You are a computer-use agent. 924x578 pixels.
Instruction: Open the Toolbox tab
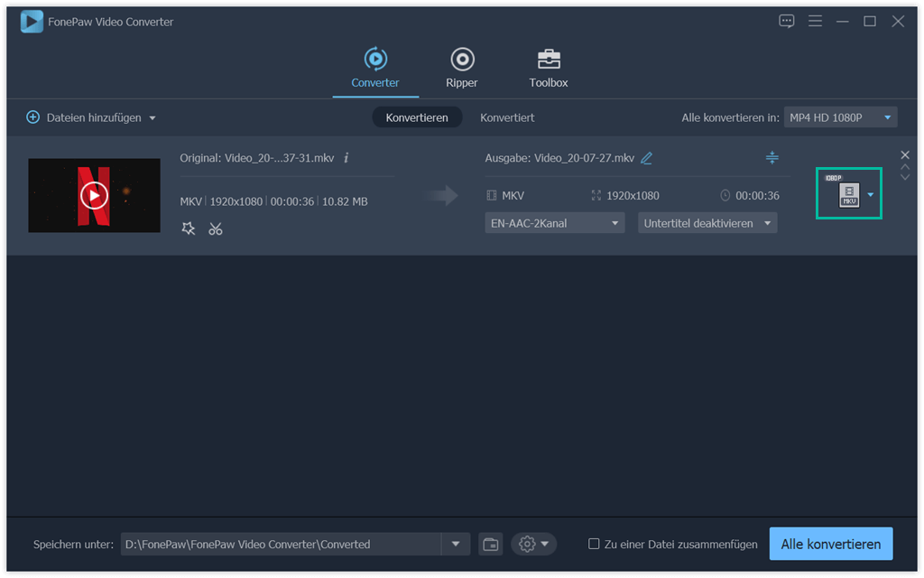coord(548,69)
